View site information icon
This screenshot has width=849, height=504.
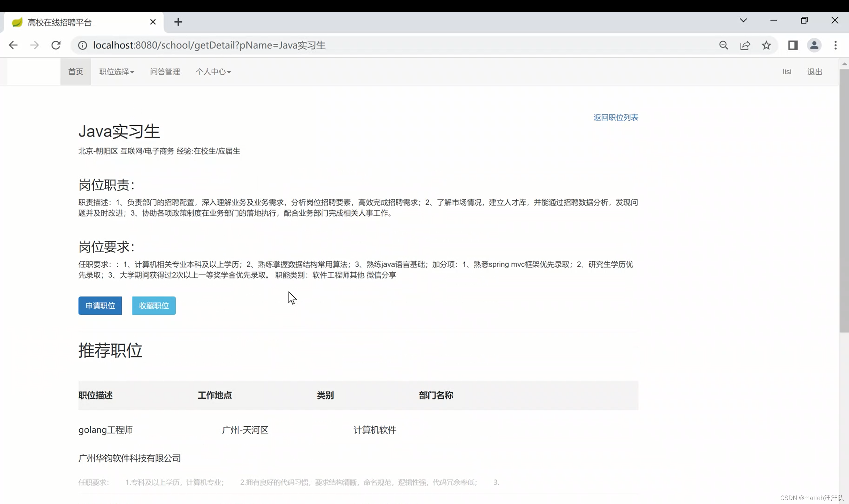83,45
